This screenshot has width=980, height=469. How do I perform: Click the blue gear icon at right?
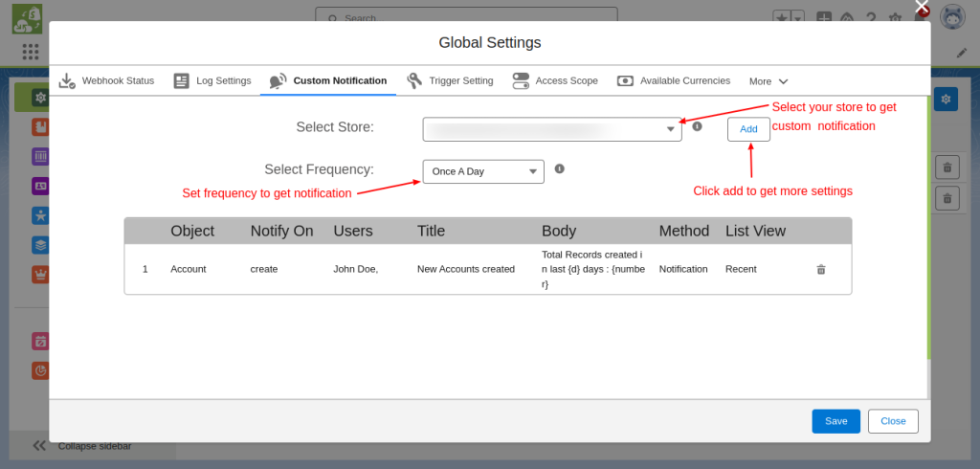946,100
